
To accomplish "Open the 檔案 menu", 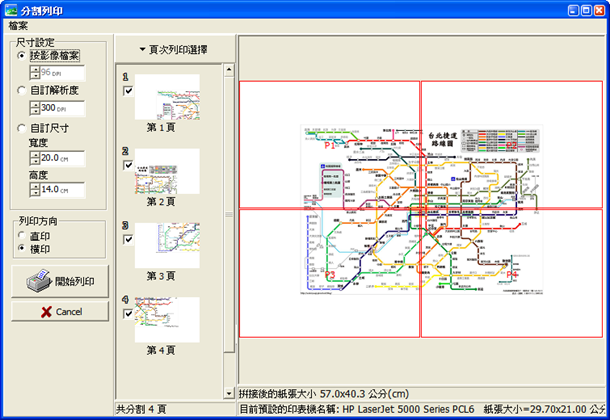I will point(18,26).
